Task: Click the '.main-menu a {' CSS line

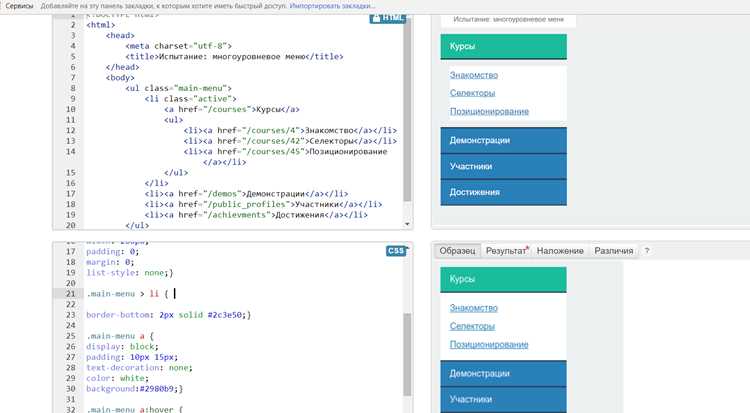Action: pos(120,336)
